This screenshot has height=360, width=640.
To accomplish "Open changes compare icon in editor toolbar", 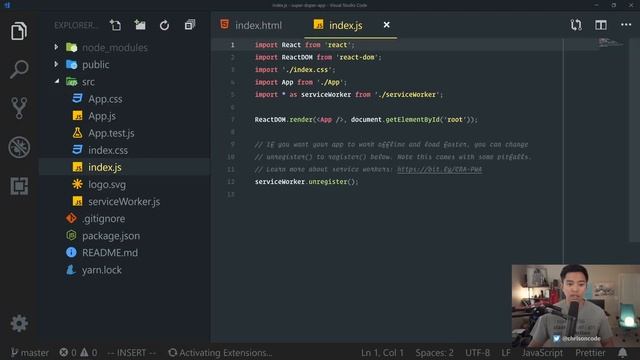I will pos(576,25).
